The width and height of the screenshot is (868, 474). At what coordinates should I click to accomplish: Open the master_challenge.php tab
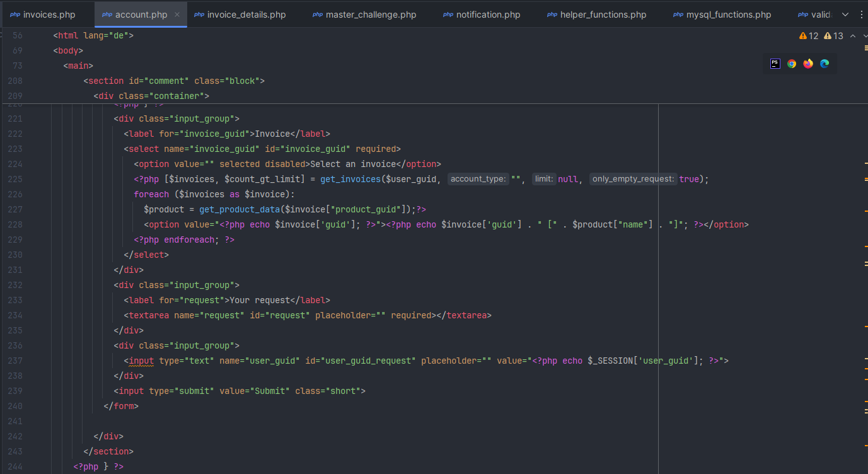(x=371, y=14)
